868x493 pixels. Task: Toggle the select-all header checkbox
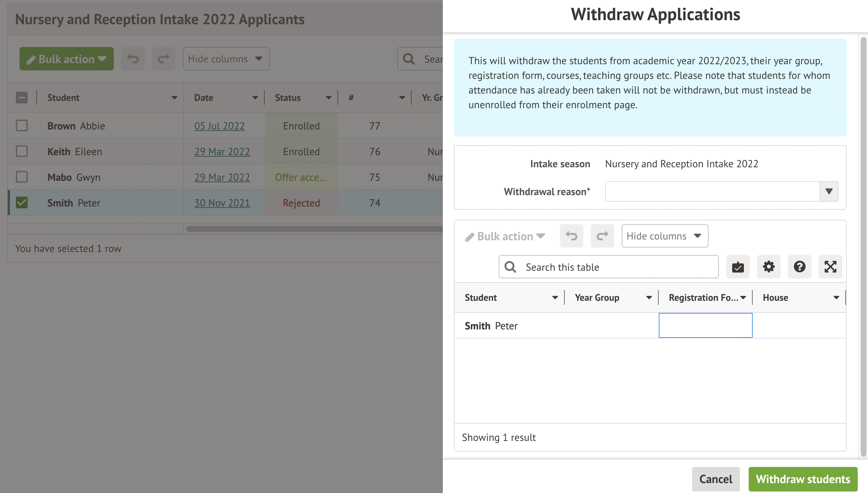(22, 98)
